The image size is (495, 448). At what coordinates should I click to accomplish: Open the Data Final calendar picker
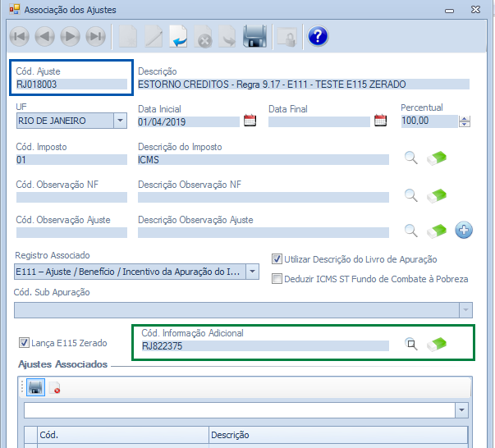tap(380, 121)
